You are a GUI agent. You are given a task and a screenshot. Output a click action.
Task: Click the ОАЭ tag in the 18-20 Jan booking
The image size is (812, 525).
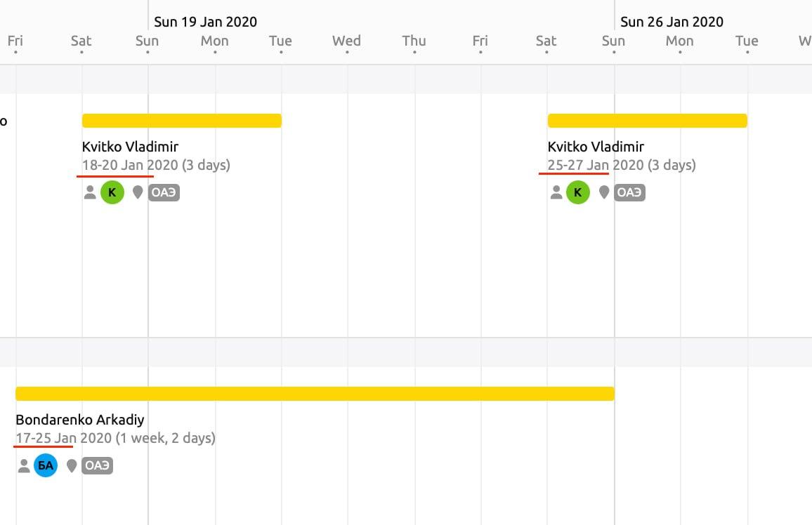pyautogui.click(x=164, y=192)
